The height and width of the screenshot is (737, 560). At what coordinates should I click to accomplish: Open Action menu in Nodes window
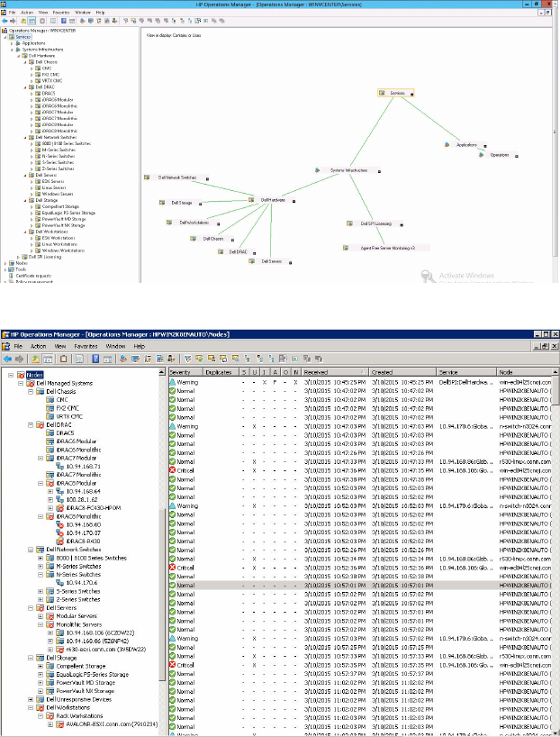(x=38, y=346)
